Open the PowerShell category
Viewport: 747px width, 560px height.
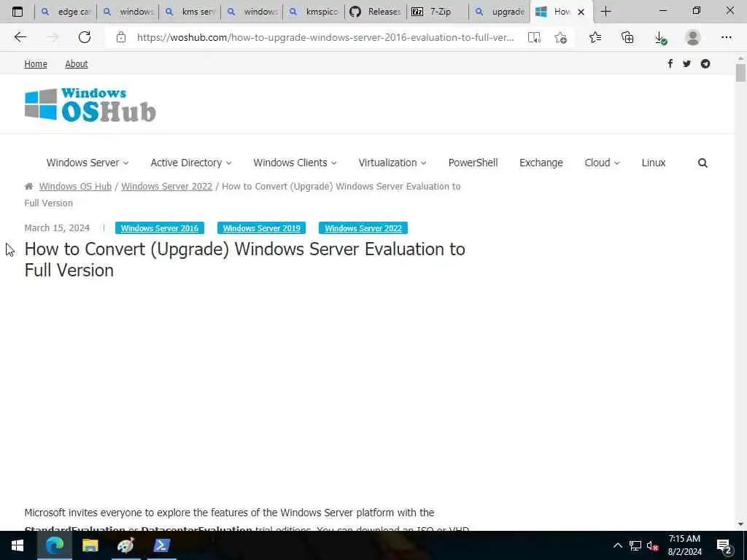click(473, 163)
